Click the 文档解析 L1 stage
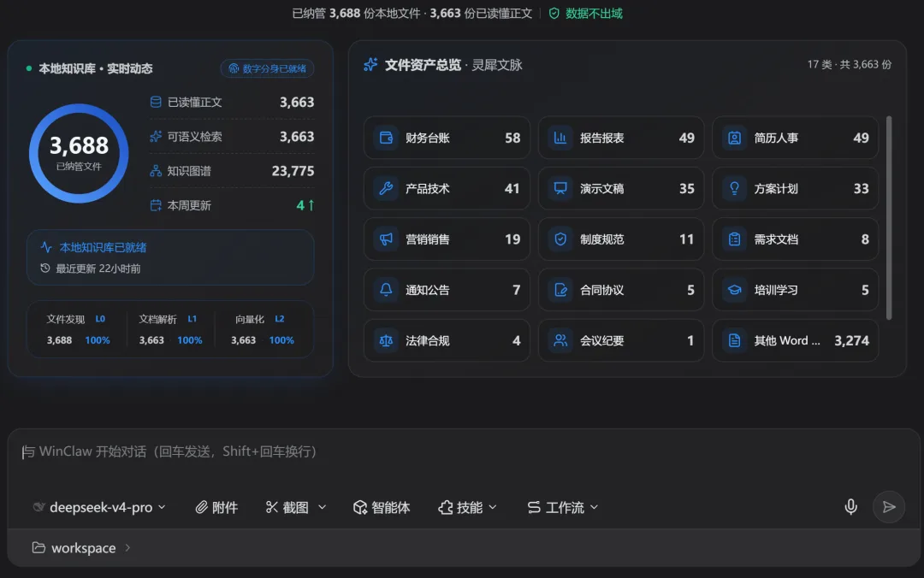The width and height of the screenshot is (924, 578). pyautogui.click(x=170, y=329)
